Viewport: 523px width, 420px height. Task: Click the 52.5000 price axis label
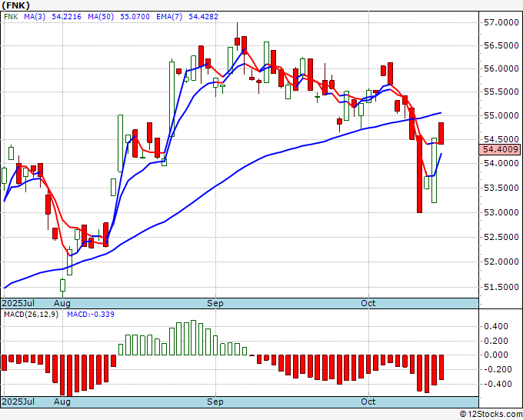pos(501,237)
